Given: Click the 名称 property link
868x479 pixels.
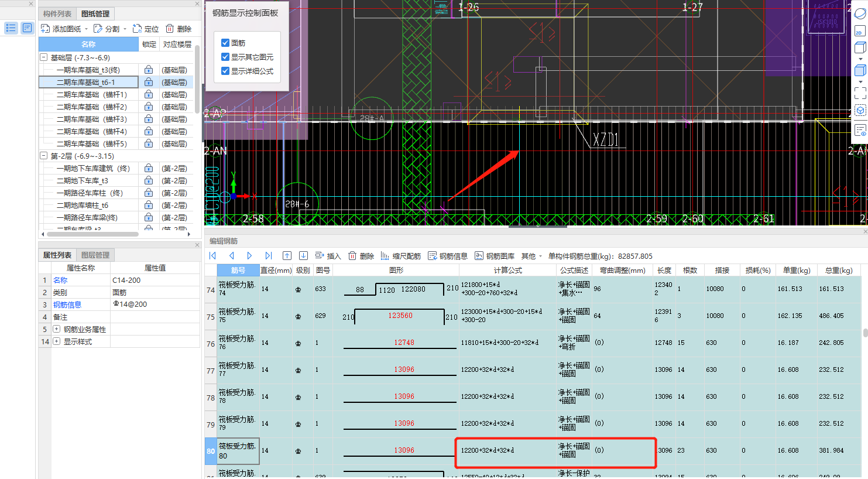Looking at the screenshot, I should pyautogui.click(x=60, y=280).
